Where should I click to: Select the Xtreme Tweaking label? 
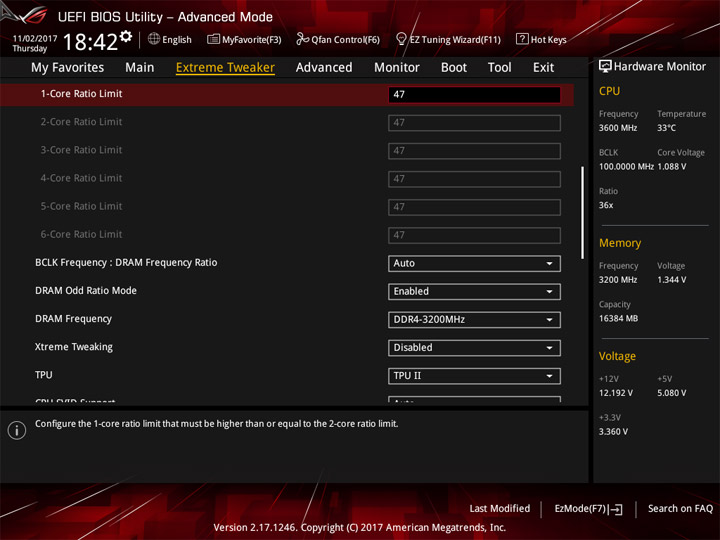pyautogui.click(x=73, y=347)
